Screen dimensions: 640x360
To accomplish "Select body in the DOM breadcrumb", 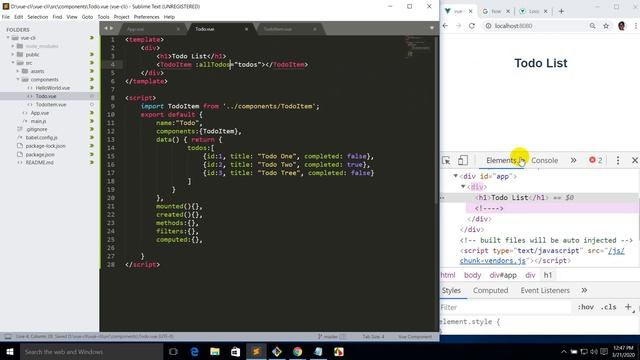I will coord(472,275).
